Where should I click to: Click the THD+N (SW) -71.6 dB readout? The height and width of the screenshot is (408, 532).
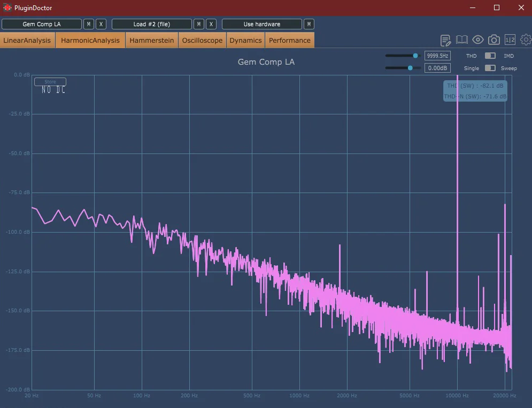475,96
